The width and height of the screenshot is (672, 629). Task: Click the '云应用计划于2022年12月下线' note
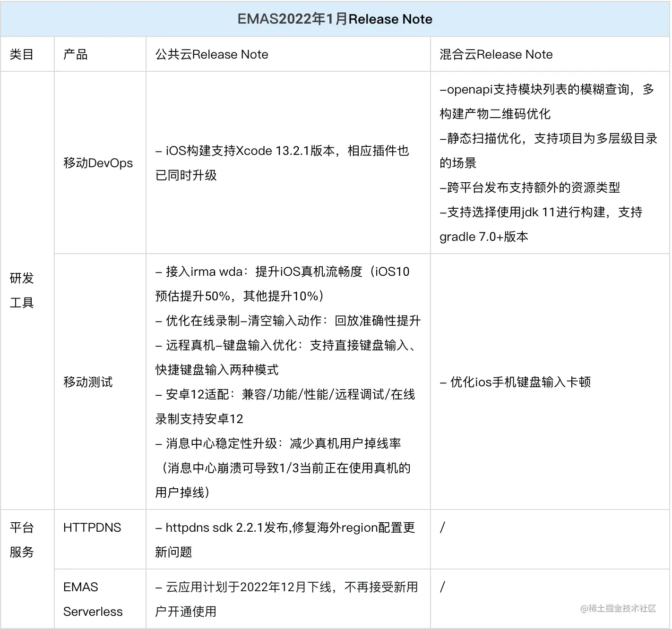pos(286,599)
